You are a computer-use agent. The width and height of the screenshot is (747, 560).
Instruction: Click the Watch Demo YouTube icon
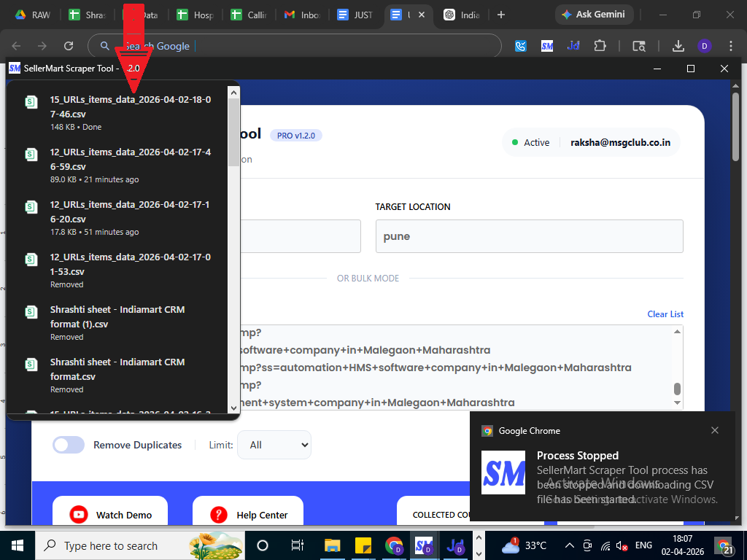click(x=79, y=515)
